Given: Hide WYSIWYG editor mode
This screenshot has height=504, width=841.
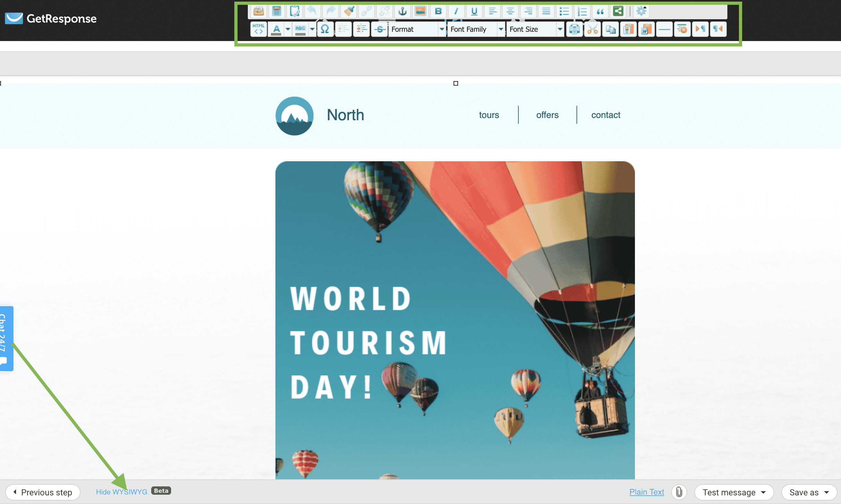Looking at the screenshot, I should point(121,492).
